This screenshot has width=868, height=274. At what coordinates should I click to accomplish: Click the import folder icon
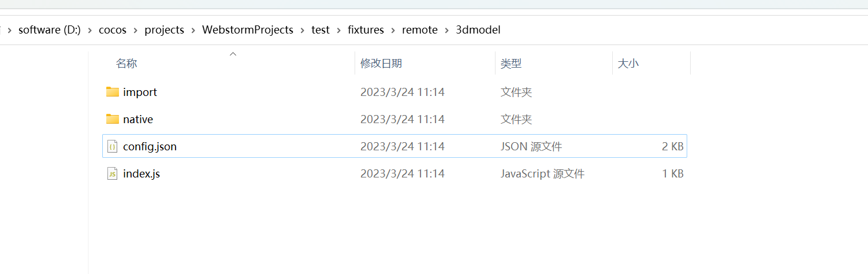[112, 92]
